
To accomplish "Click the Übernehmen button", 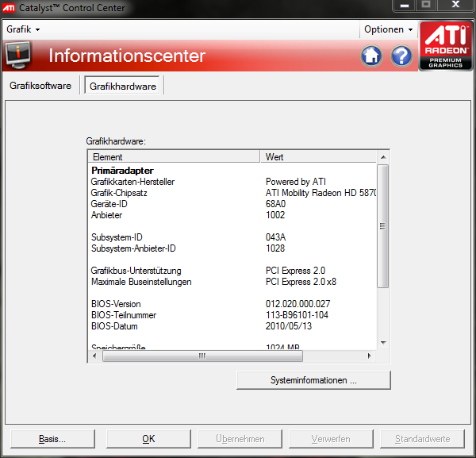I will coord(240,439).
